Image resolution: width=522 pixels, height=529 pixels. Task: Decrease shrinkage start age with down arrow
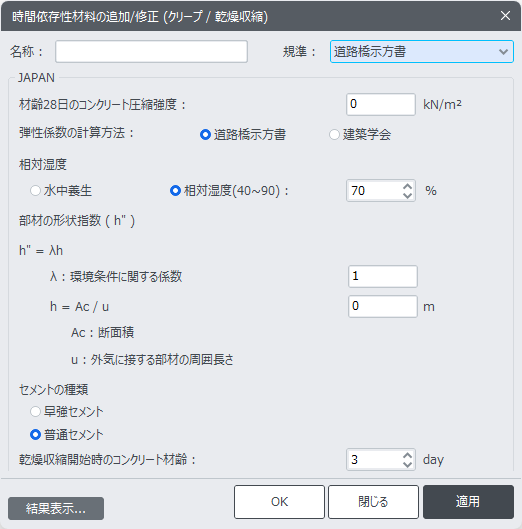407,464
